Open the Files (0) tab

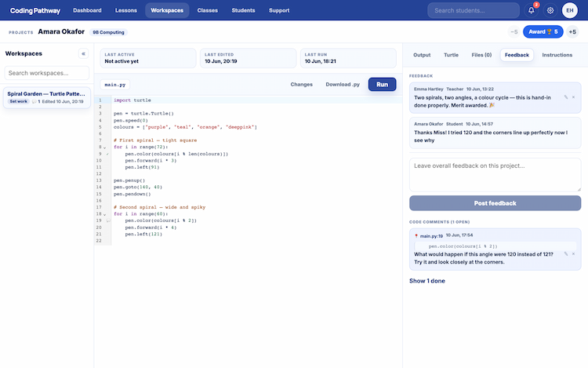(x=481, y=55)
